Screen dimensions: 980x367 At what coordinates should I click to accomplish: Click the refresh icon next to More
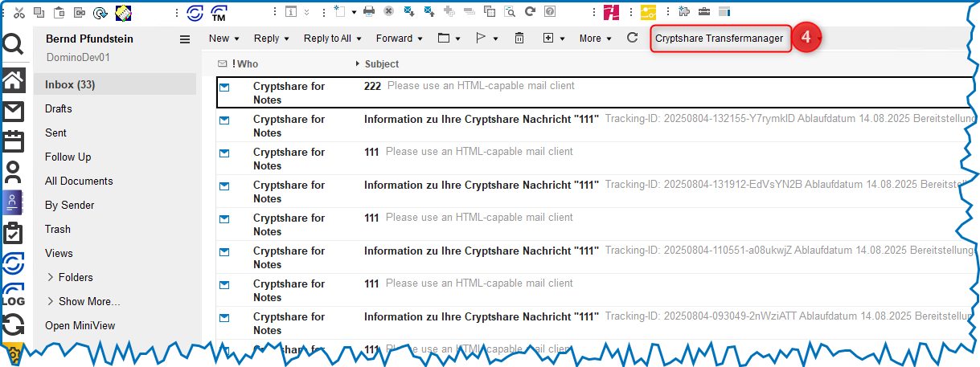click(x=632, y=38)
